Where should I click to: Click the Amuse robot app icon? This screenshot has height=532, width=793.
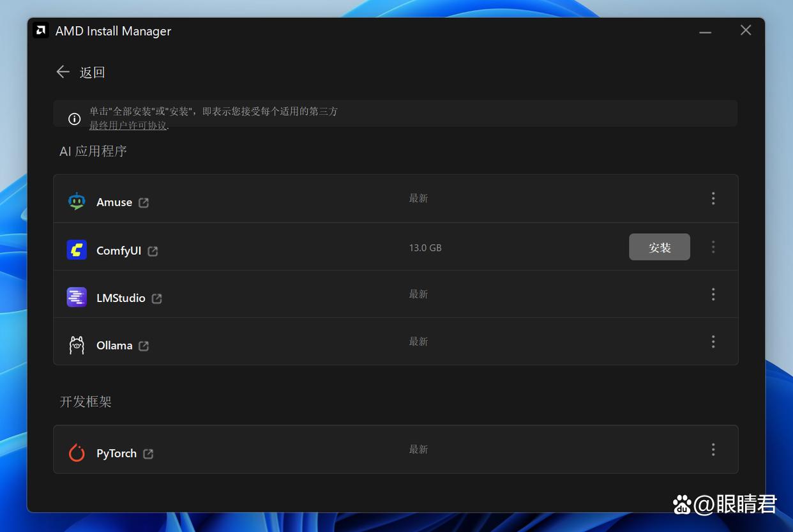tap(77, 201)
